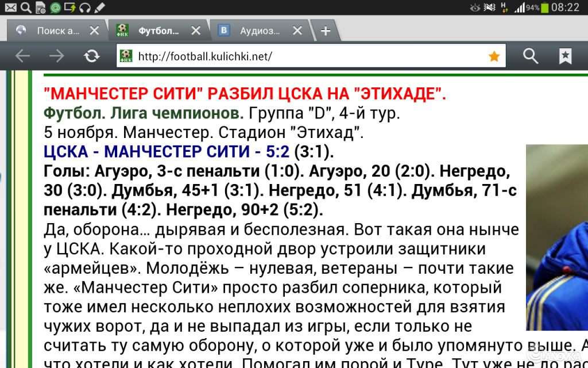
Task: Close the 'Футбол...' tab
Action: 196,30
